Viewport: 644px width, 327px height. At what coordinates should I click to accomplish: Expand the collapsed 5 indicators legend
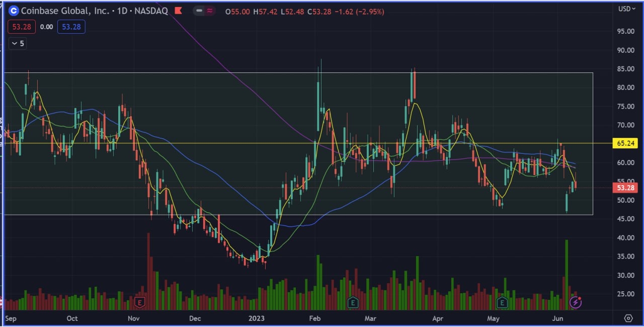(17, 44)
